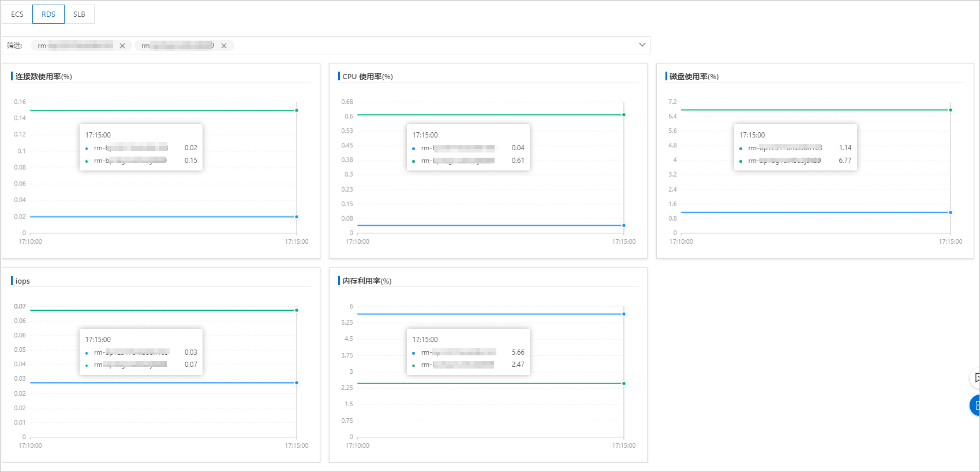This screenshot has width=980, height=472.
Task: Click the 1.14 value in disk tooltip
Action: 846,148
